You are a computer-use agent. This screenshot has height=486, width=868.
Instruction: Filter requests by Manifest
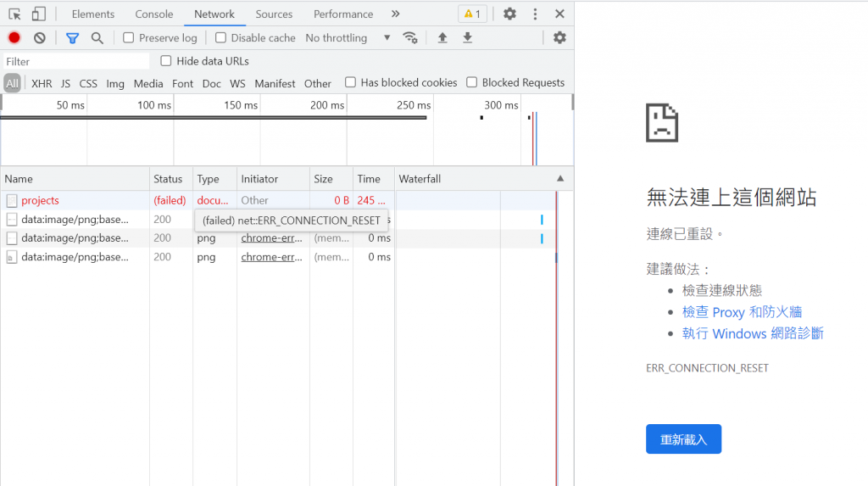(x=275, y=83)
